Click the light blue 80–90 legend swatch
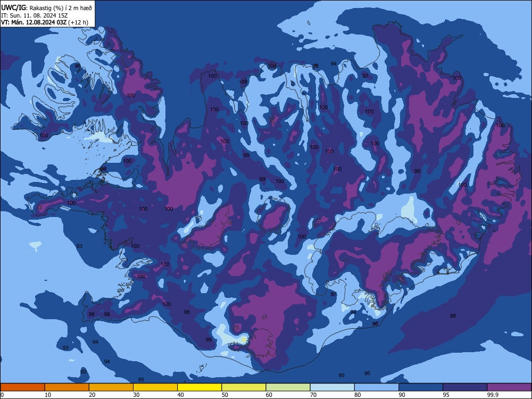The height and width of the screenshot is (399, 532). click(377, 387)
